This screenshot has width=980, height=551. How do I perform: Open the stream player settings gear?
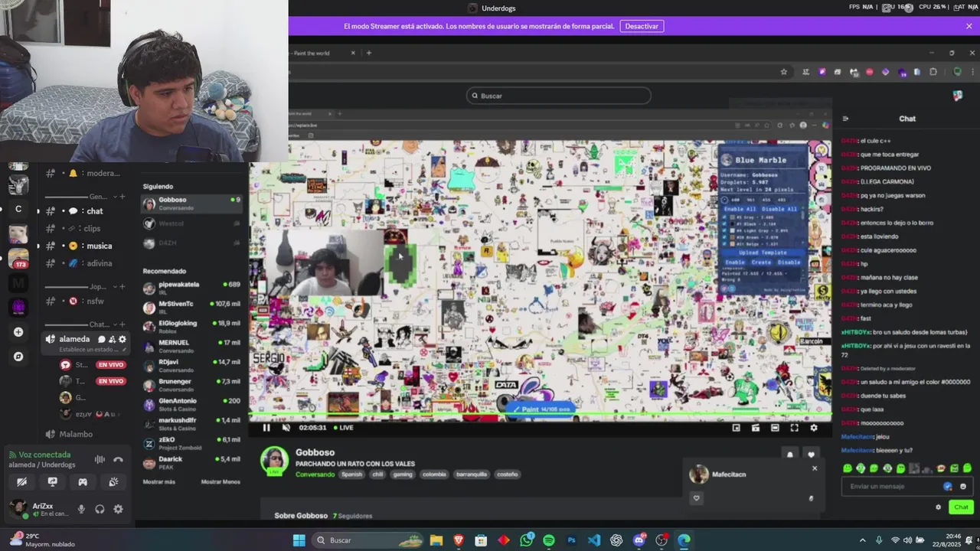(x=814, y=428)
